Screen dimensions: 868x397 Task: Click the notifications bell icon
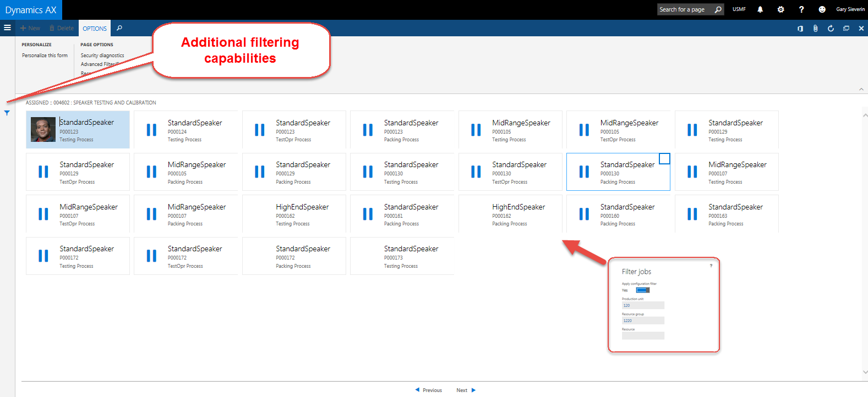[760, 9]
